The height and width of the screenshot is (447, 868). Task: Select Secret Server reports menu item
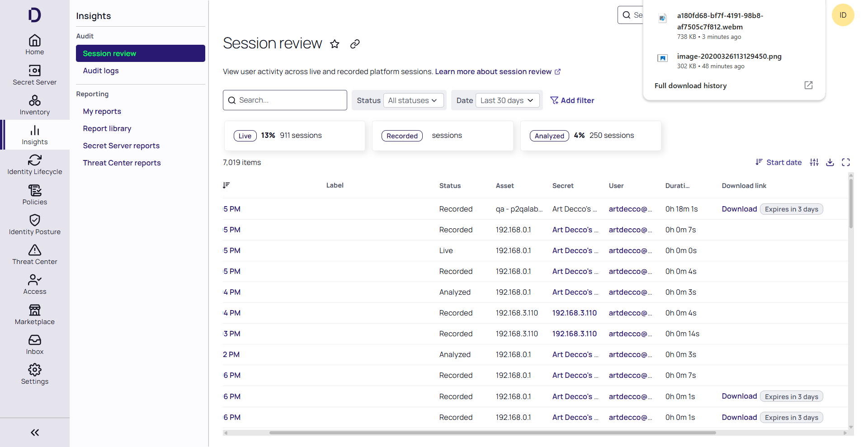click(x=121, y=146)
